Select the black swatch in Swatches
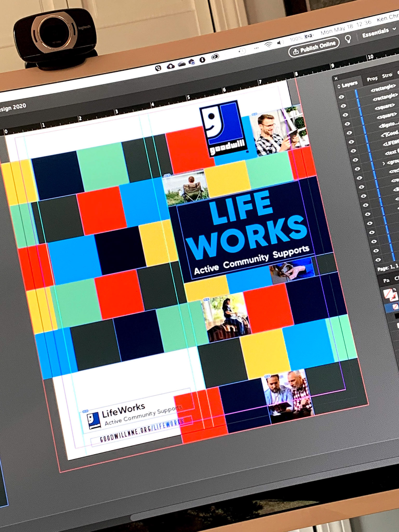Image resolution: width=399 pixels, height=532 pixels. (x=397, y=316)
